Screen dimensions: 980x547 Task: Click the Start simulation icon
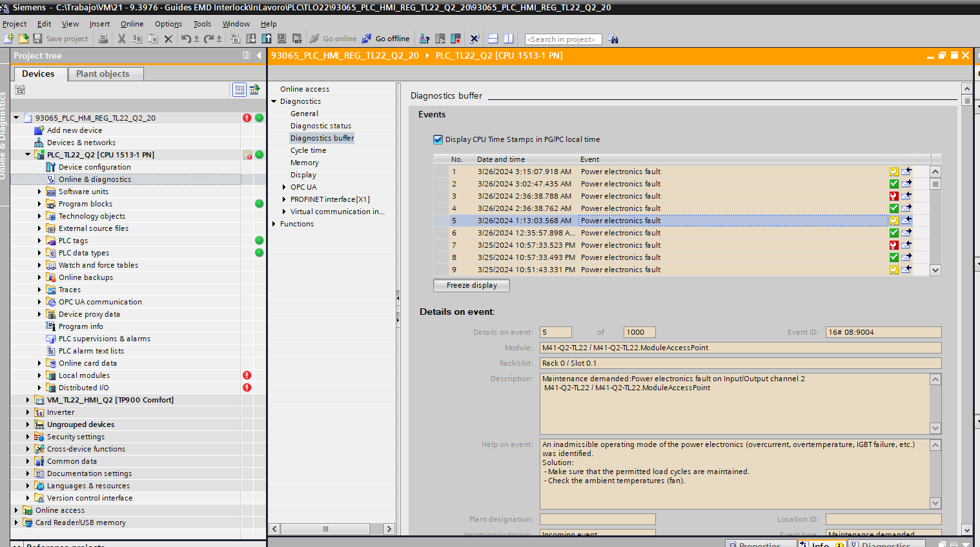pos(281,39)
